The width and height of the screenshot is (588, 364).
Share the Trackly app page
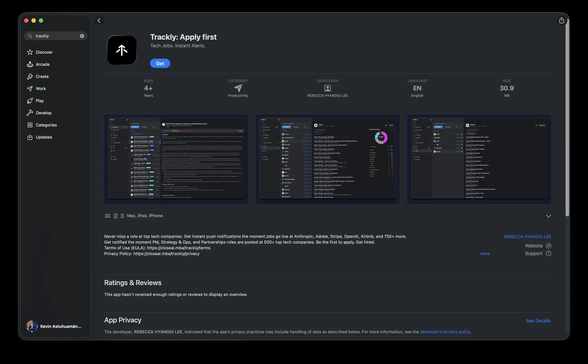point(561,20)
